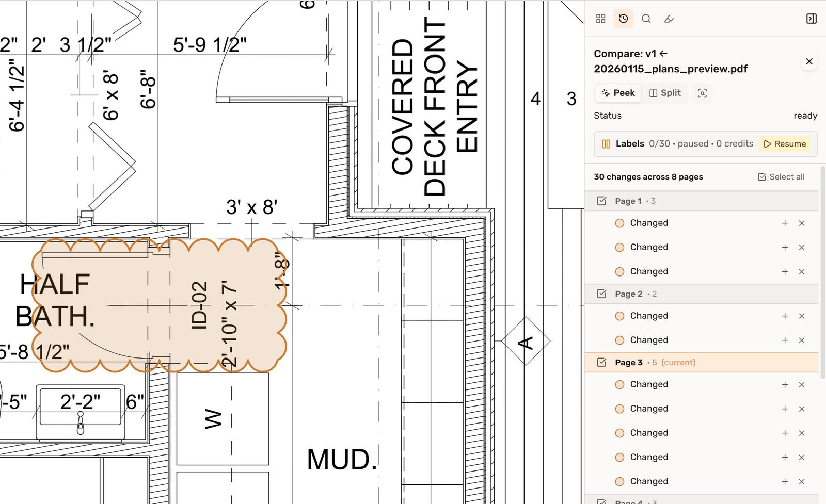Viewport: 826px width, 504px height.
Task: Collapse the right side panel
Action: 812,19
